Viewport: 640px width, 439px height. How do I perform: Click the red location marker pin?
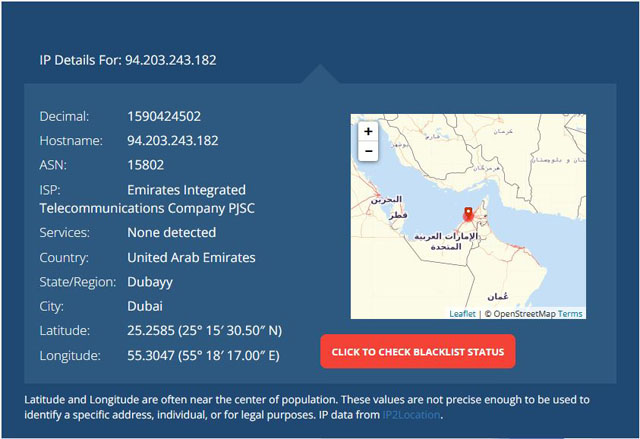click(x=468, y=214)
